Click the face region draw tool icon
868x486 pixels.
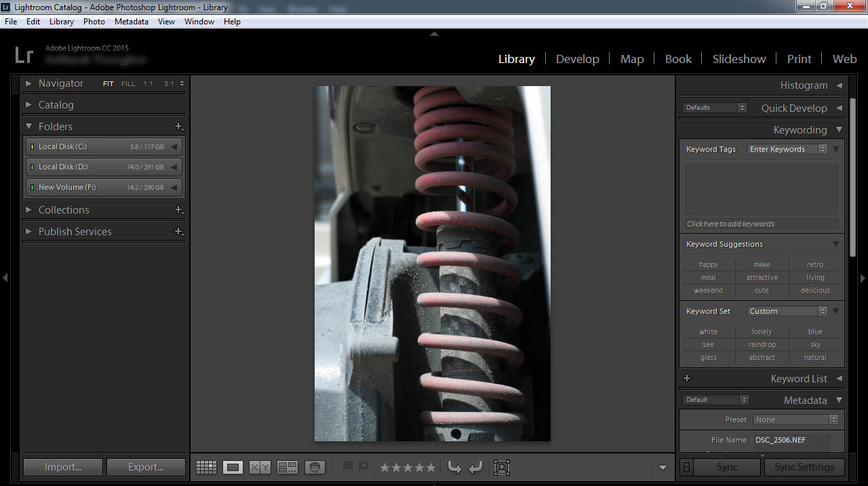[x=502, y=467]
